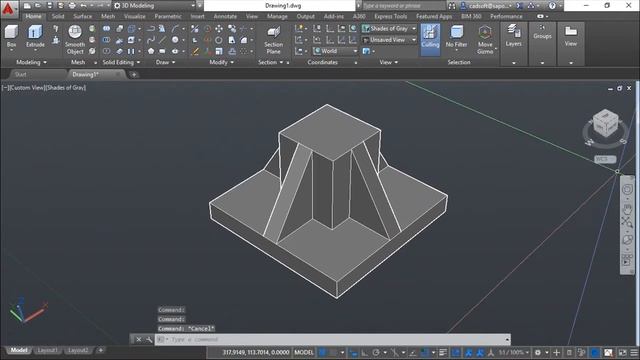The height and width of the screenshot is (360, 640).
Task: Click the search binoculars icon
Action: [x=451, y=6]
